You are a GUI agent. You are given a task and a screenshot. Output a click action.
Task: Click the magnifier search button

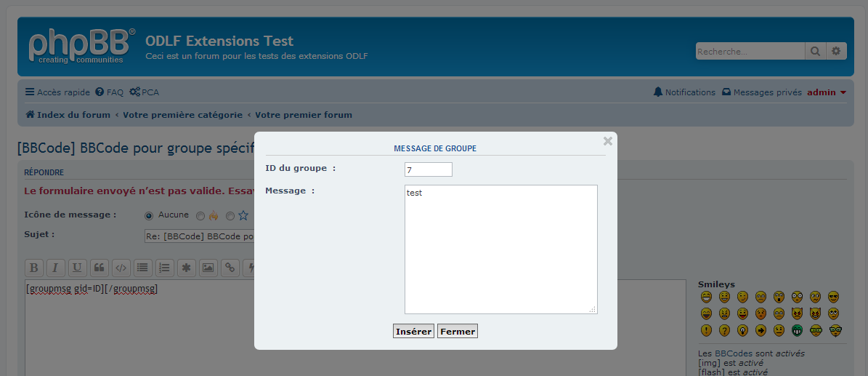coord(815,52)
